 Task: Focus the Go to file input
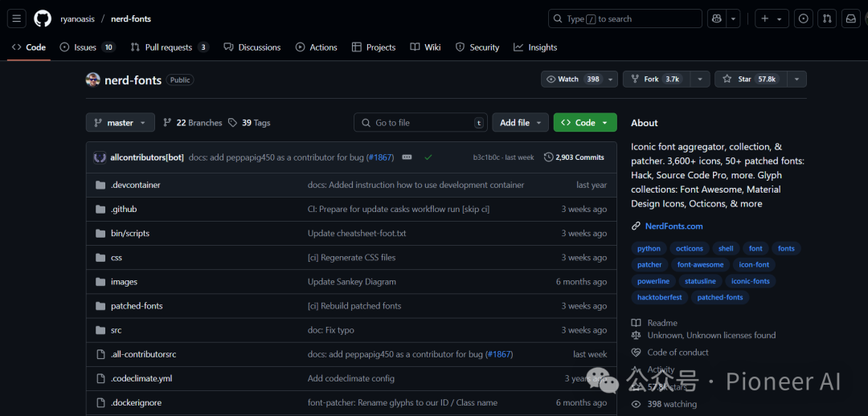pyautogui.click(x=420, y=123)
